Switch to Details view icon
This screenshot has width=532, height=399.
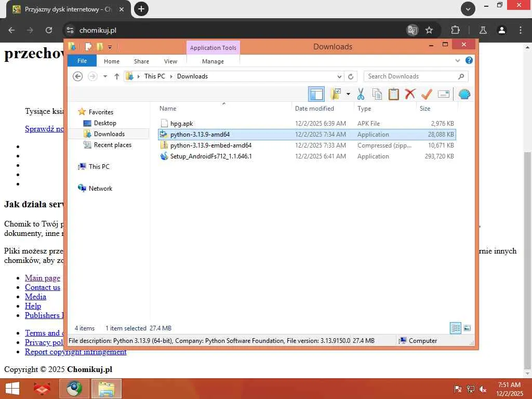coord(456,328)
